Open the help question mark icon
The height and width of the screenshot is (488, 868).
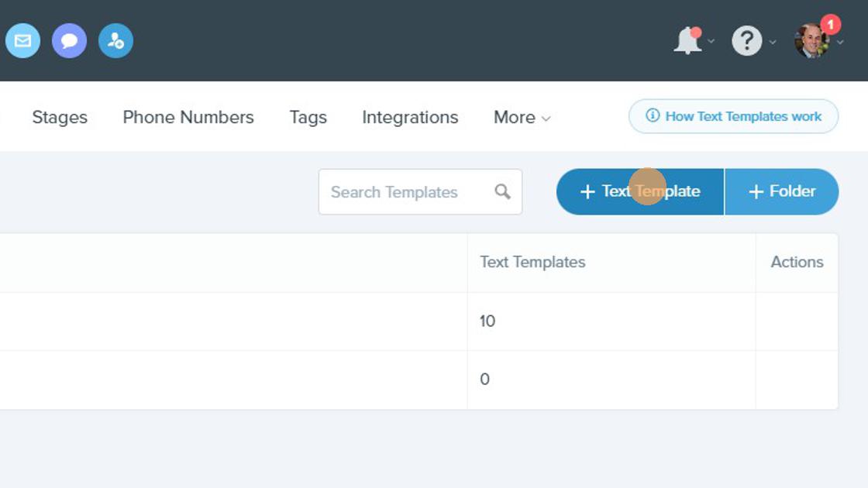[747, 40]
